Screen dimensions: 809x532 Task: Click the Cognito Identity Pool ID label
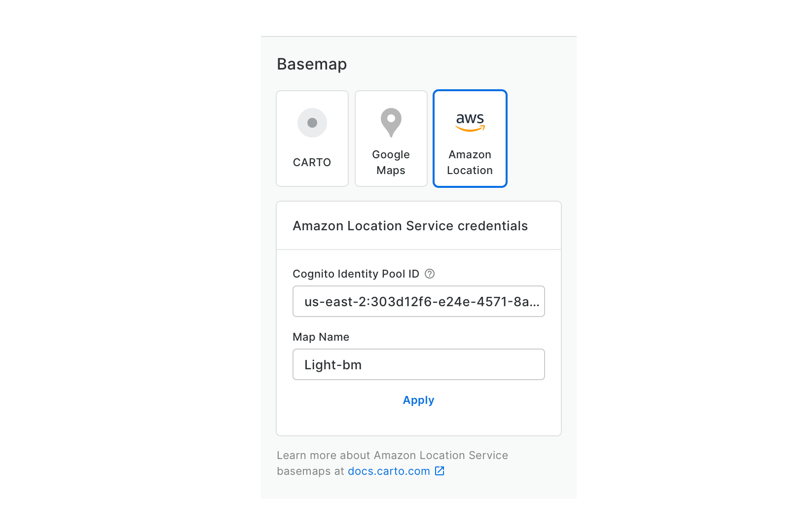[x=356, y=274]
